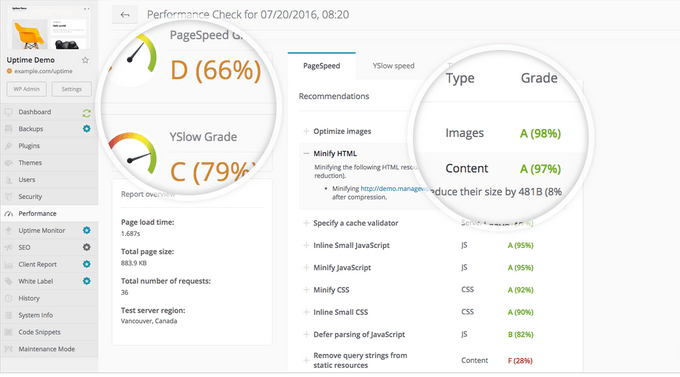Click the Dashboard sync refresh icon

tap(86, 113)
